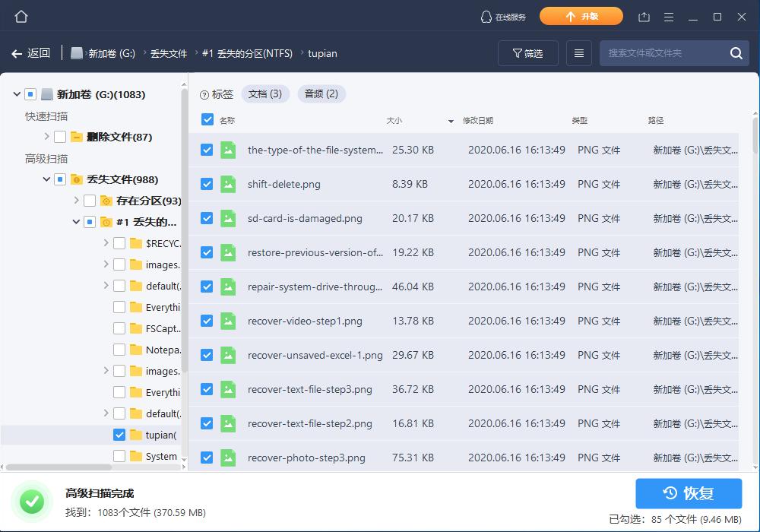Screen dimensions: 760x532
Task: Click the home icon in the title bar
Action: (x=21, y=16)
